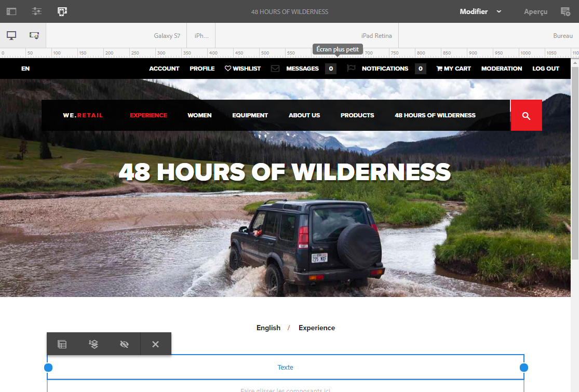This screenshot has width=579, height=392.
Task: Click the EN language selector
Action: [x=25, y=69]
